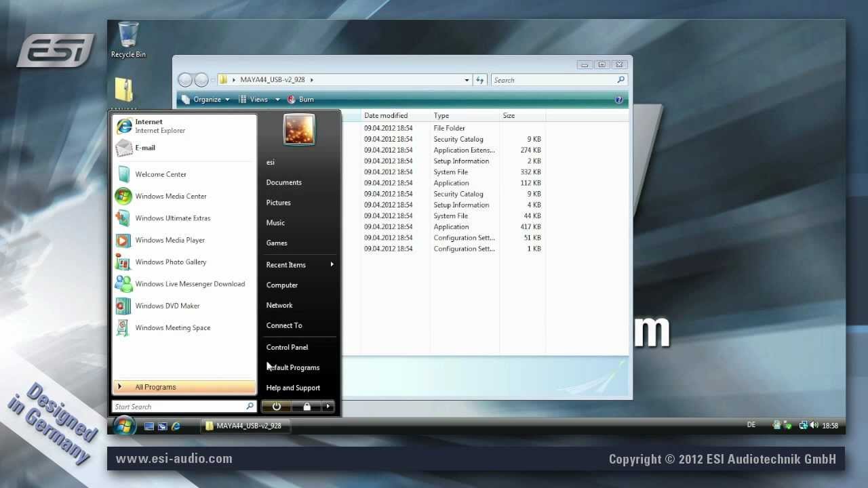This screenshot has height=488, width=868.
Task: Open the esi user folder
Action: (271, 163)
